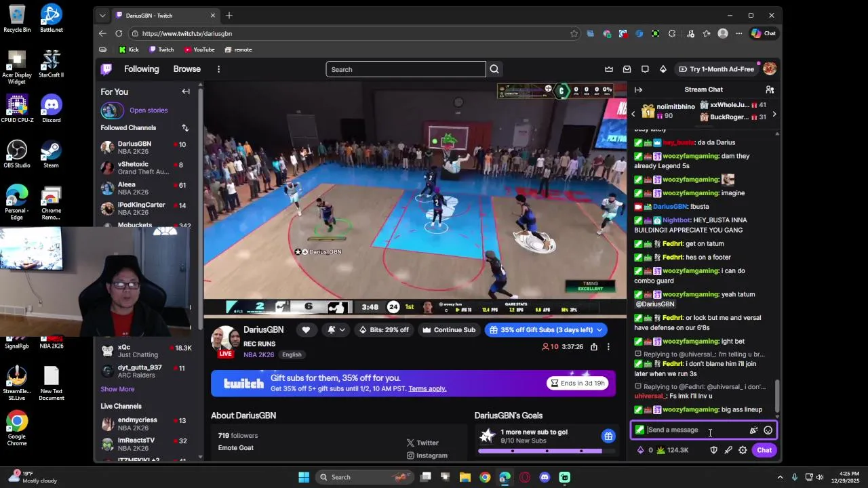Open iPodKingCarter followed channel

click(144, 209)
